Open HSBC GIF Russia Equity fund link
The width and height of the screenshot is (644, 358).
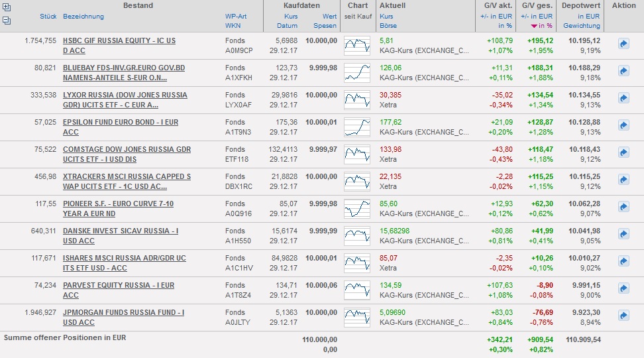[119, 46]
